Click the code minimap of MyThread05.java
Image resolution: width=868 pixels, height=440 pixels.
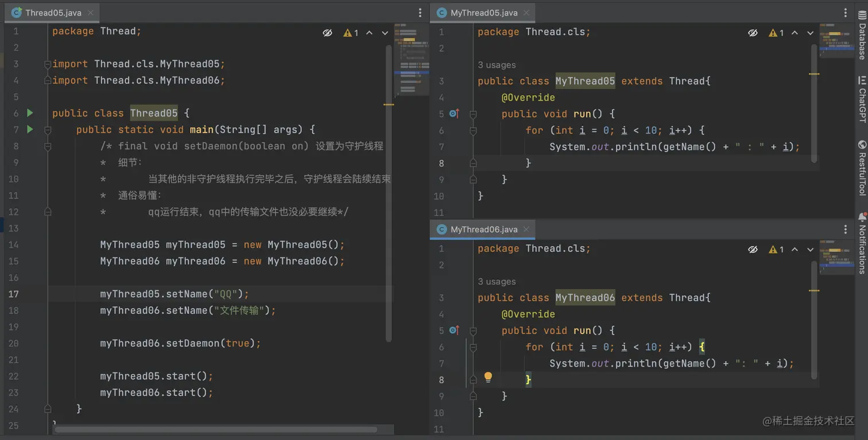click(x=837, y=41)
